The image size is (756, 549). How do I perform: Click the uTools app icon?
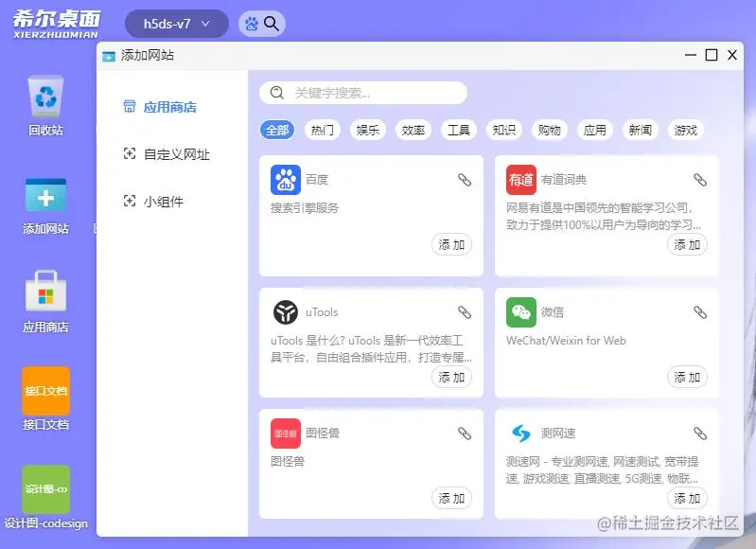[286, 312]
